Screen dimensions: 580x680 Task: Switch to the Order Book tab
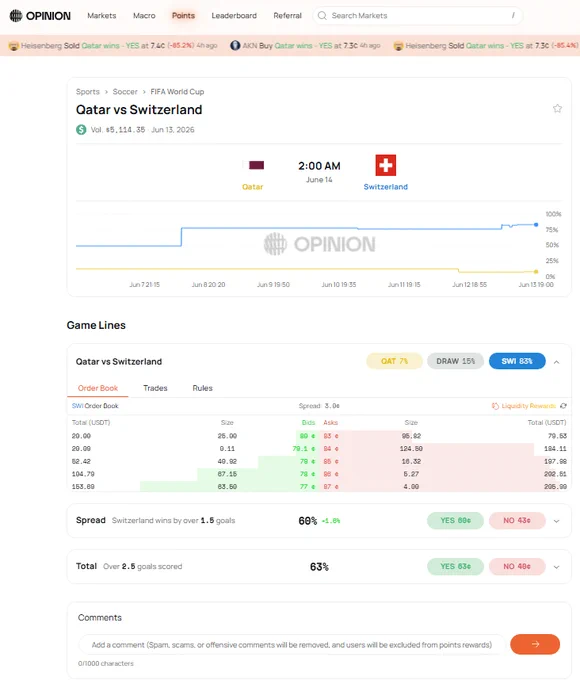(98, 388)
